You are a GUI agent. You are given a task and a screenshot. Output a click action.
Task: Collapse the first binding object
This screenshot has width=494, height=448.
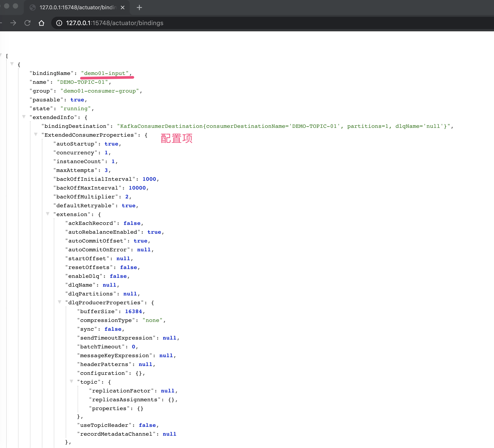pos(12,64)
